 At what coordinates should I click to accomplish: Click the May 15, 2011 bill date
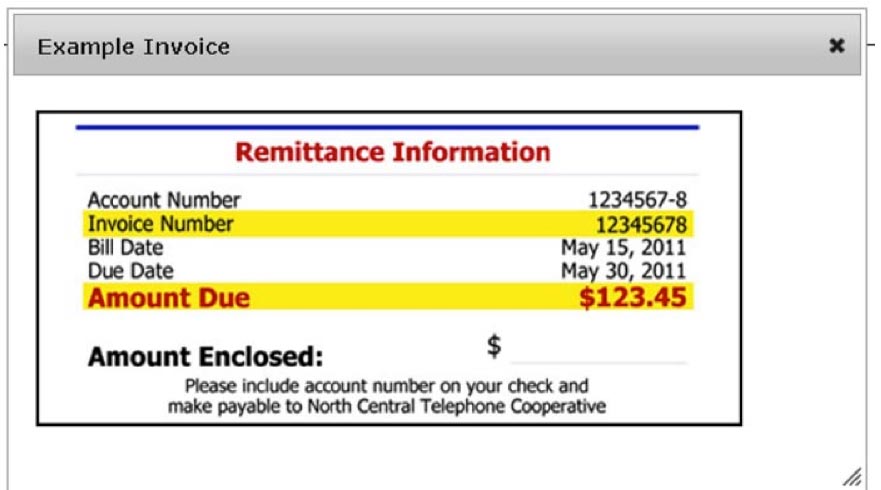click(624, 248)
